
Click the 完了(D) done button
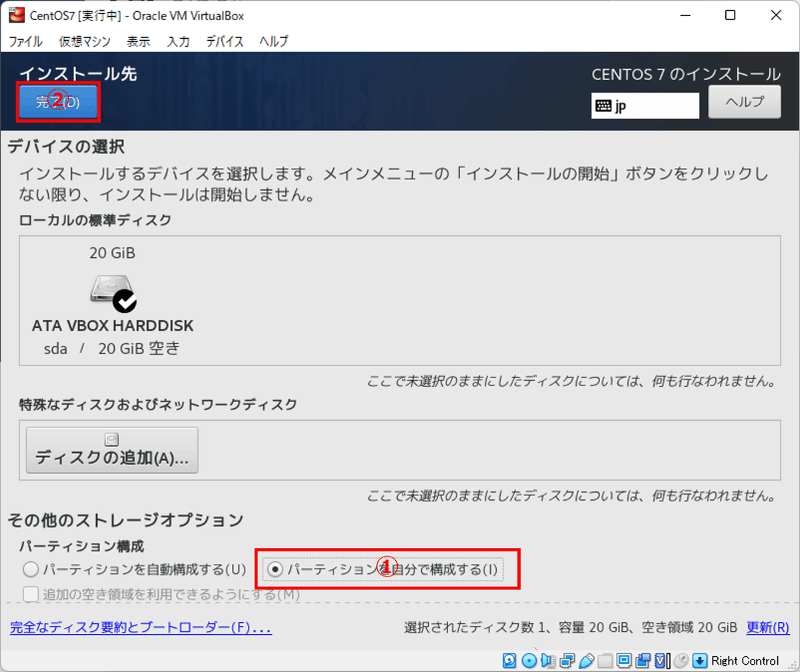click(x=59, y=102)
